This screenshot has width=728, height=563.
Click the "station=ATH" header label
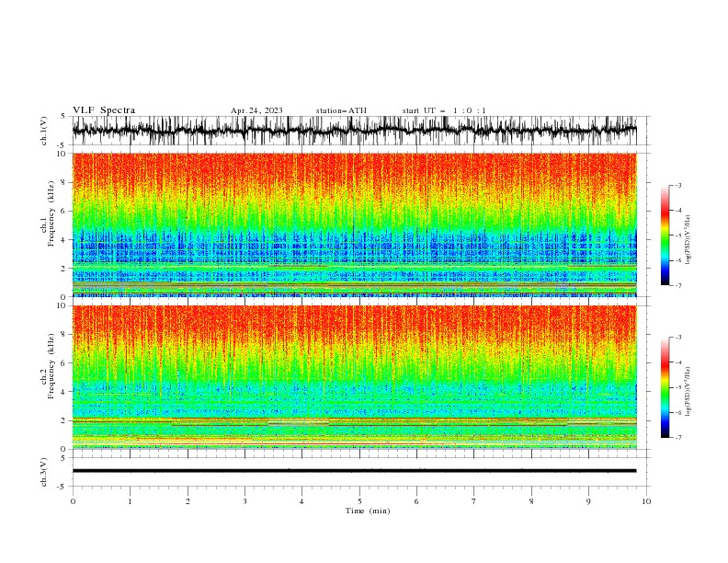pyautogui.click(x=341, y=110)
